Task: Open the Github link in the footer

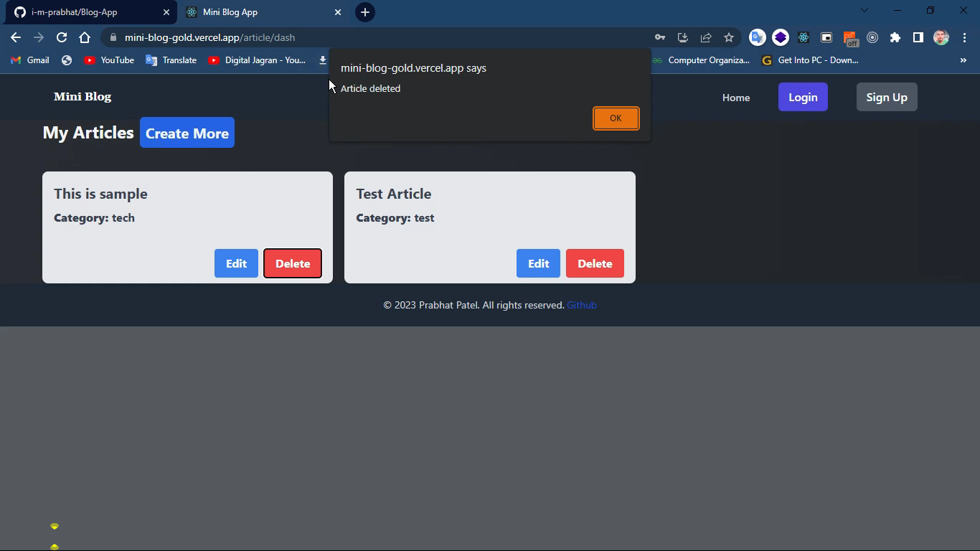Action: tap(582, 304)
